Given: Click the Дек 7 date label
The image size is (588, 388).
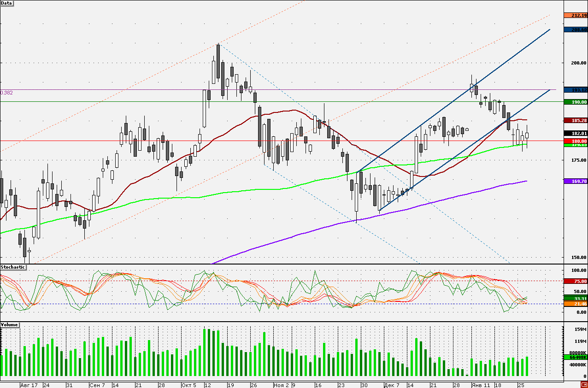Looking at the screenshot, I should point(392,385).
